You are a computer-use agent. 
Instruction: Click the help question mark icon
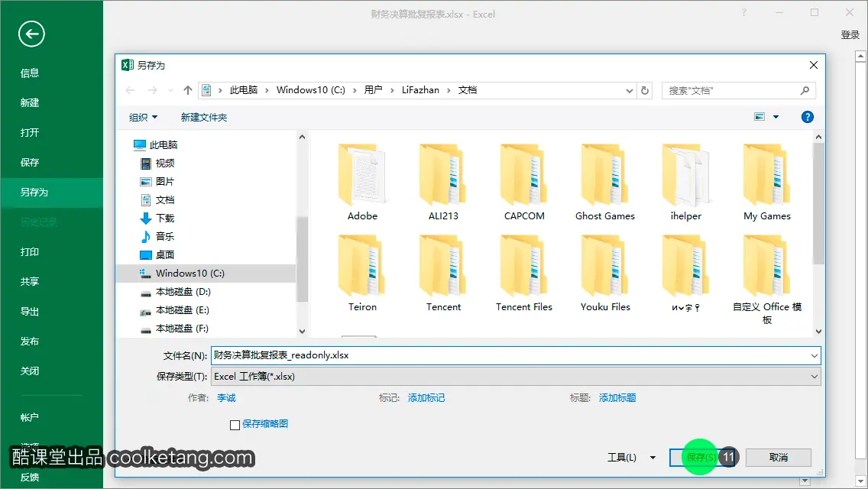pos(807,117)
